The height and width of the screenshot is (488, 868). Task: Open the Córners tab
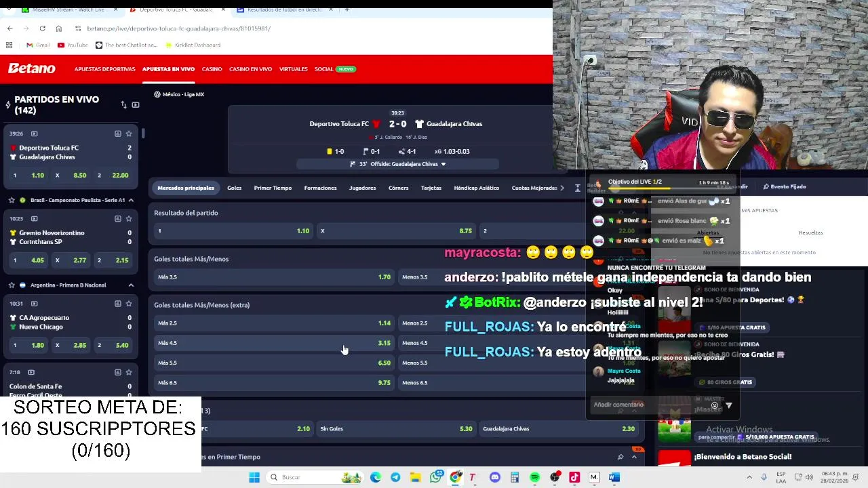398,188
